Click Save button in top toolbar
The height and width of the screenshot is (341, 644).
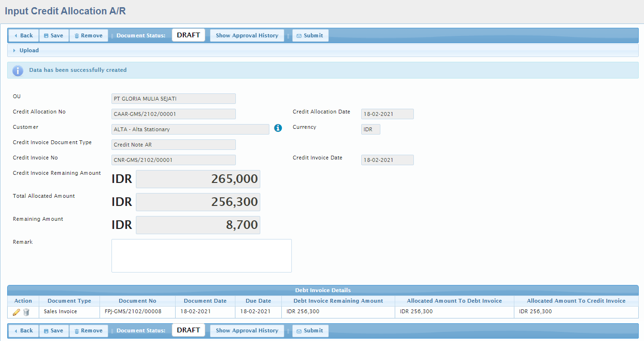[x=54, y=35]
